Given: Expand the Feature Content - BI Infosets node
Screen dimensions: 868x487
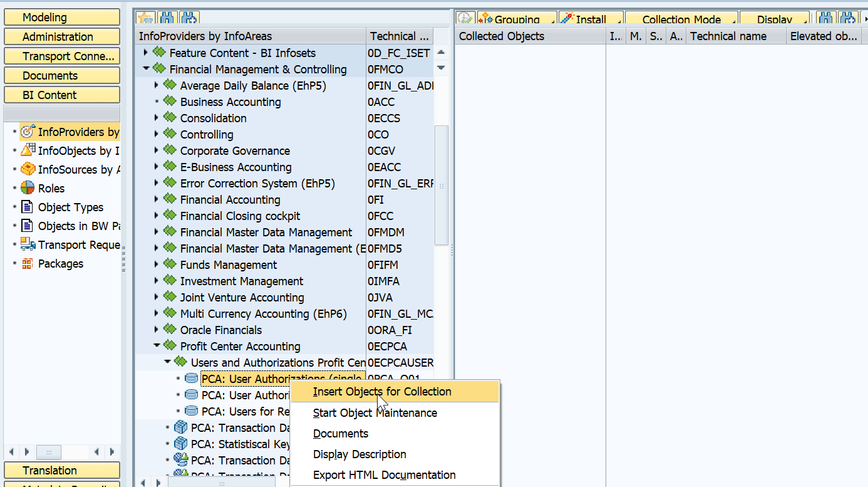Looking at the screenshot, I should click(146, 53).
